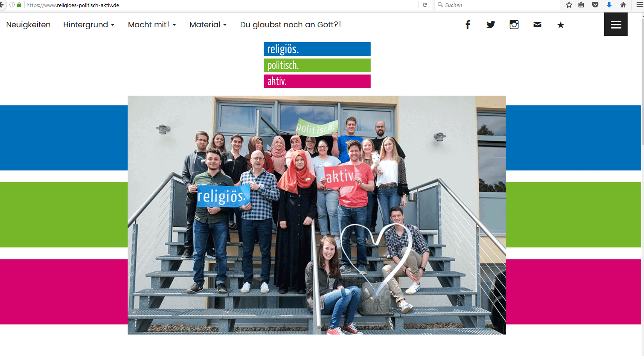Screen dimensions: 644x356
Task: Open the Twitter bird icon
Action: pyautogui.click(x=491, y=25)
